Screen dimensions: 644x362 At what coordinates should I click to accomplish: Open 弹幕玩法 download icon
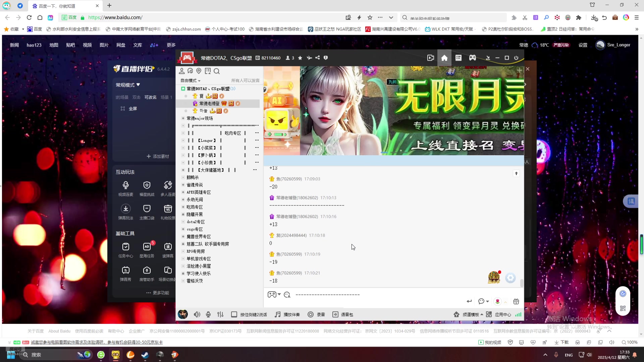pos(125,212)
